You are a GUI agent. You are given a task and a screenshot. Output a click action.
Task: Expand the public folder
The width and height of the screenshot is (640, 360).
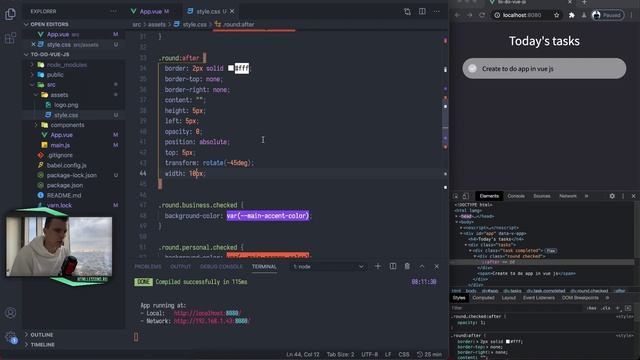point(32,75)
